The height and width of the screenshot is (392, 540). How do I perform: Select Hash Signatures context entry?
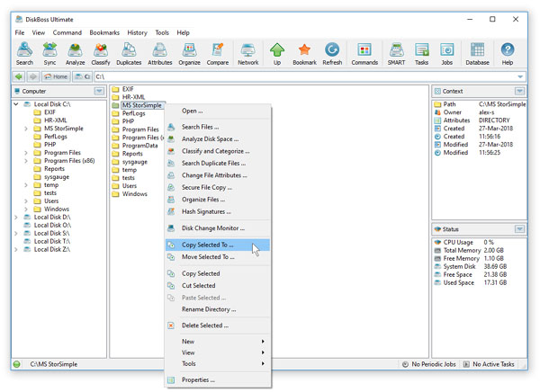(218, 211)
